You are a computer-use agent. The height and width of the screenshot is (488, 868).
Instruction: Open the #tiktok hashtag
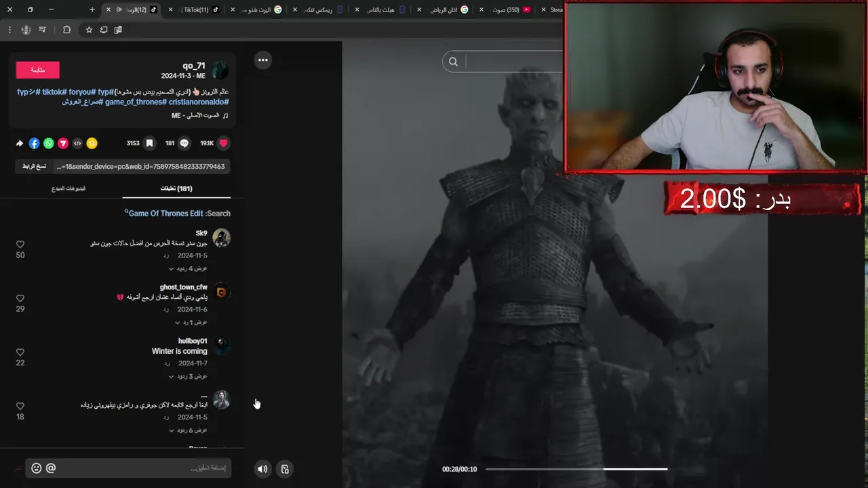(54, 91)
